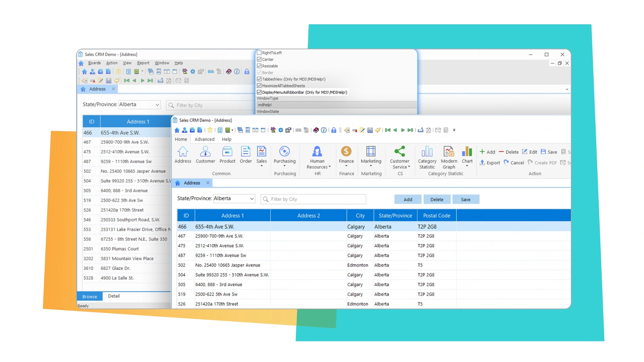This screenshot has width=644, height=362.
Task: Click the blue Save button
Action: pyautogui.click(x=466, y=199)
